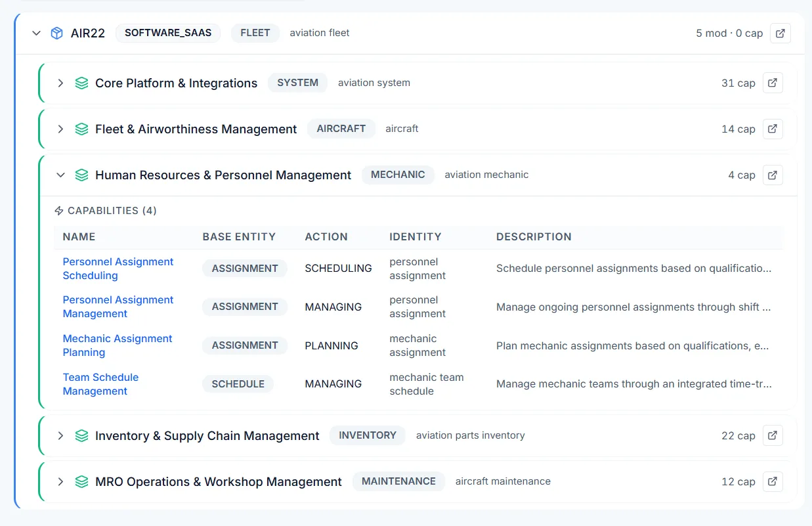Open external link for Core Platform & Integrations
This screenshot has width=812, height=526.
[x=773, y=83]
